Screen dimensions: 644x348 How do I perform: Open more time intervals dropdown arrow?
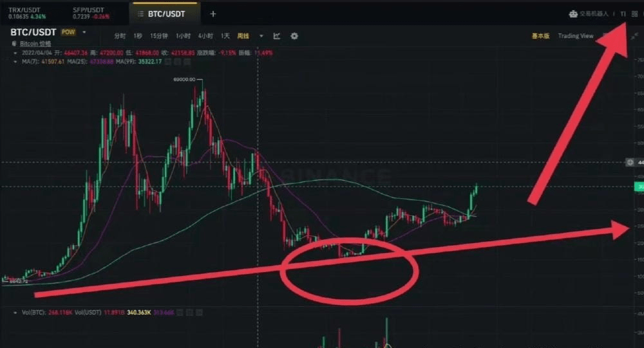261,36
